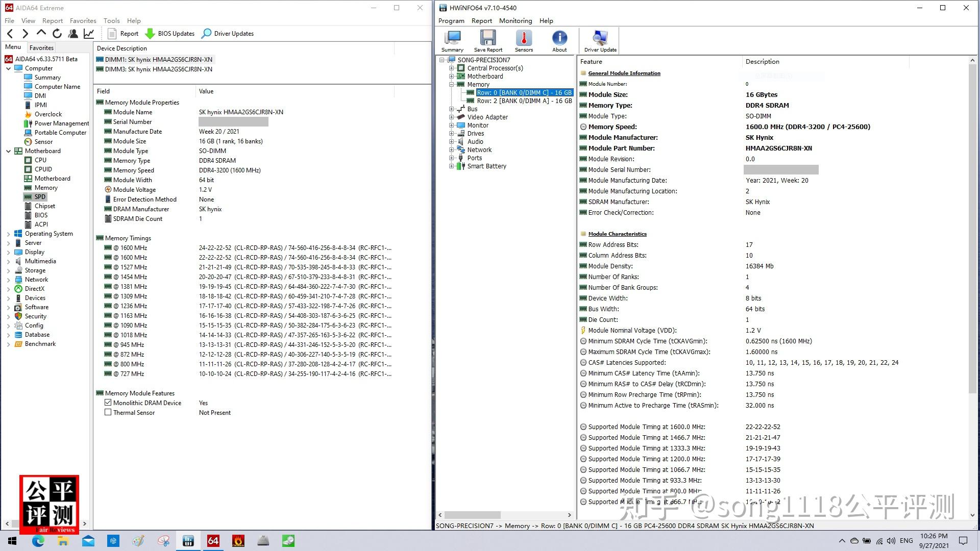Expand Operating System in AIDA64 sidebar
Image resolution: width=980 pixels, height=551 pixels.
[x=8, y=233]
